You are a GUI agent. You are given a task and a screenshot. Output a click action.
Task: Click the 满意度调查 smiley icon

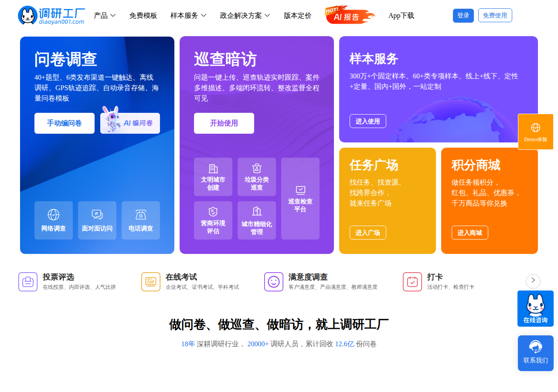tap(274, 282)
